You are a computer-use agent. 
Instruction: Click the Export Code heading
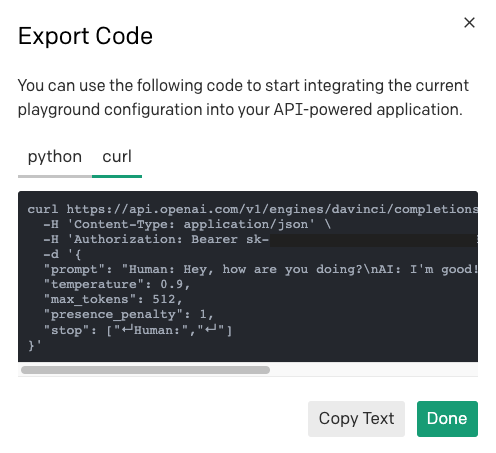pos(85,36)
